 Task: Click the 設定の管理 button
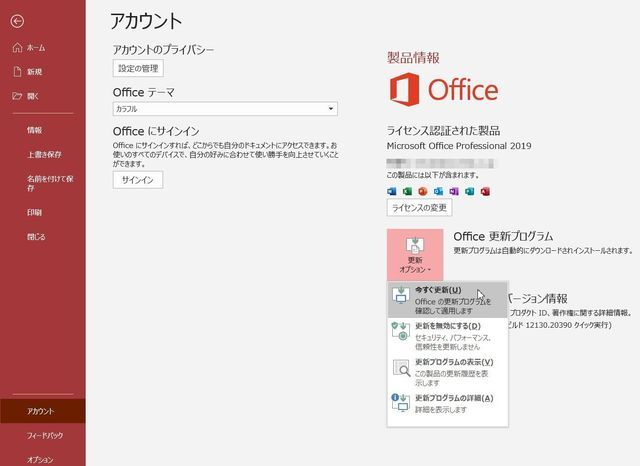pos(138,68)
